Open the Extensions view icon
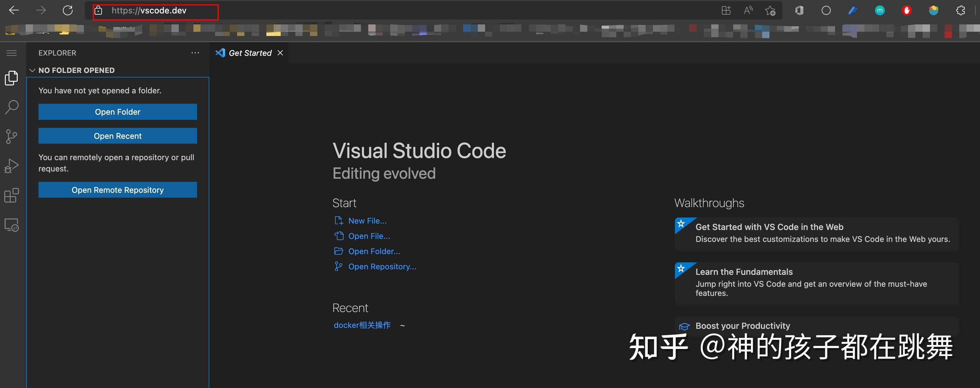This screenshot has height=388, width=980. coord(11,196)
